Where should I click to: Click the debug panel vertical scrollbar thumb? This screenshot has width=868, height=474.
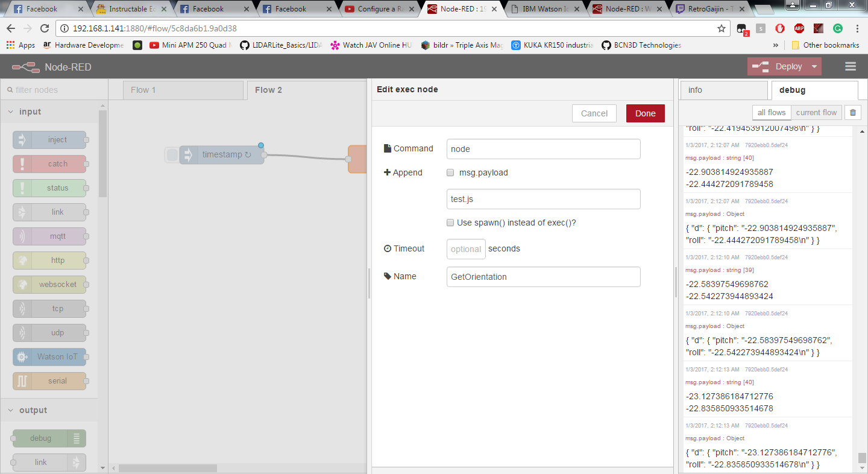click(x=862, y=458)
